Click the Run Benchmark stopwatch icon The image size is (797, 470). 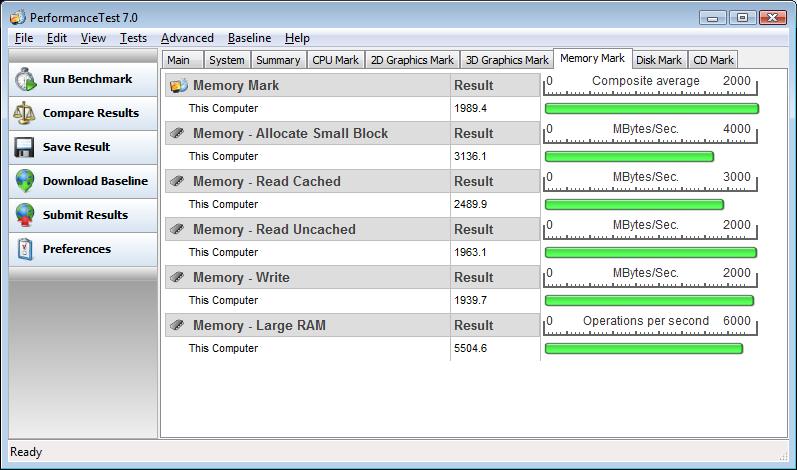25,80
